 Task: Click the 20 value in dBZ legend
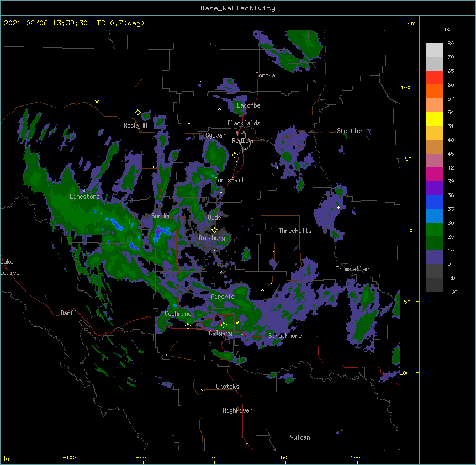[451, 236]
